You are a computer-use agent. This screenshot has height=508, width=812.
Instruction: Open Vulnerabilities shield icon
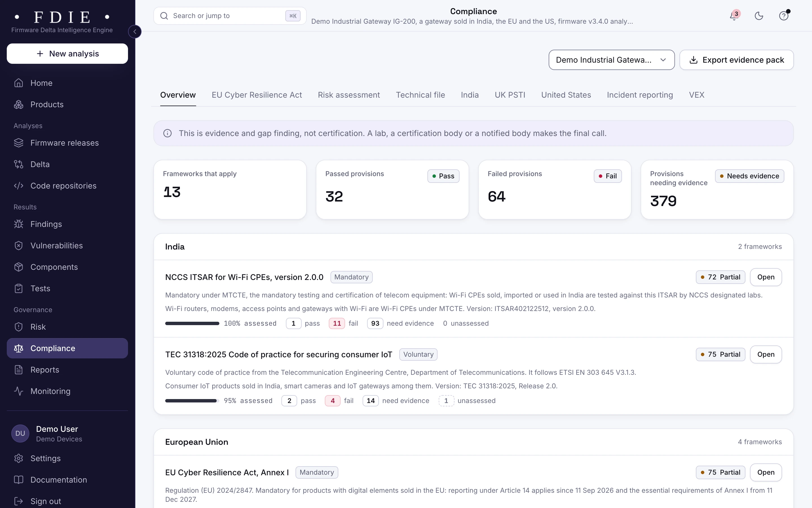click(19, 246)
